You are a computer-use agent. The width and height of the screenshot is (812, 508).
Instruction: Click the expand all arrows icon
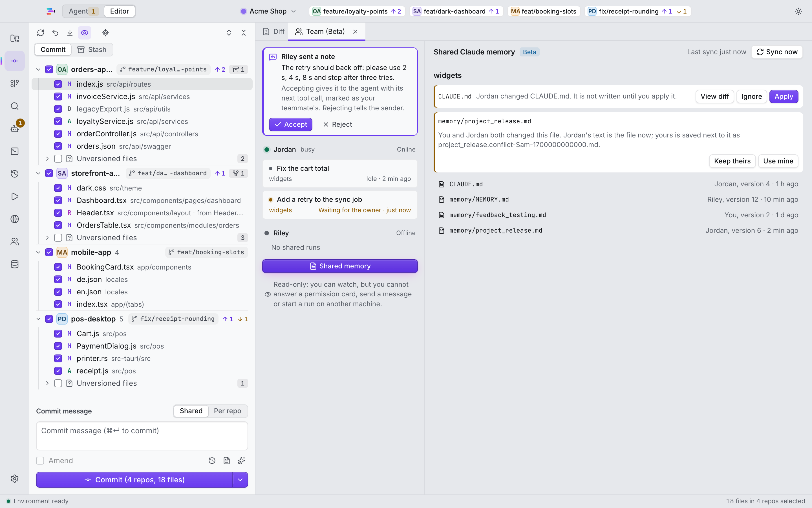tap(229, 32)
